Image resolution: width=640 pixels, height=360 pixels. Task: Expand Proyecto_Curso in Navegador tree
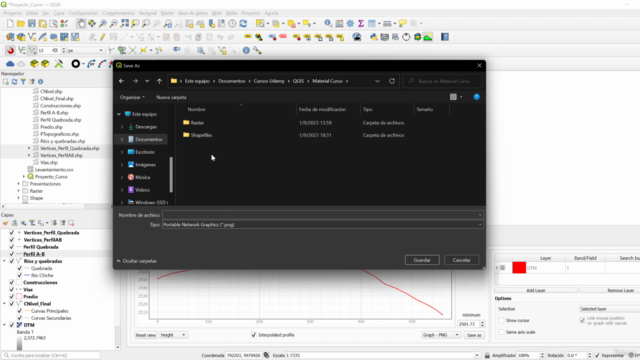24,177
